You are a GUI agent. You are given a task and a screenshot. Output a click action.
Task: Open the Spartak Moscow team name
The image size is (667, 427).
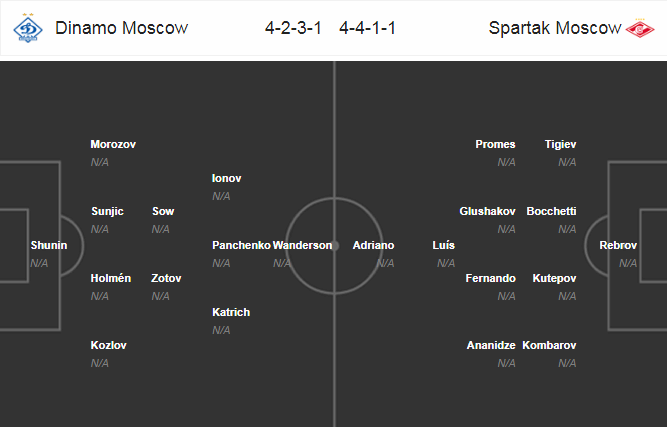point(555,28)
